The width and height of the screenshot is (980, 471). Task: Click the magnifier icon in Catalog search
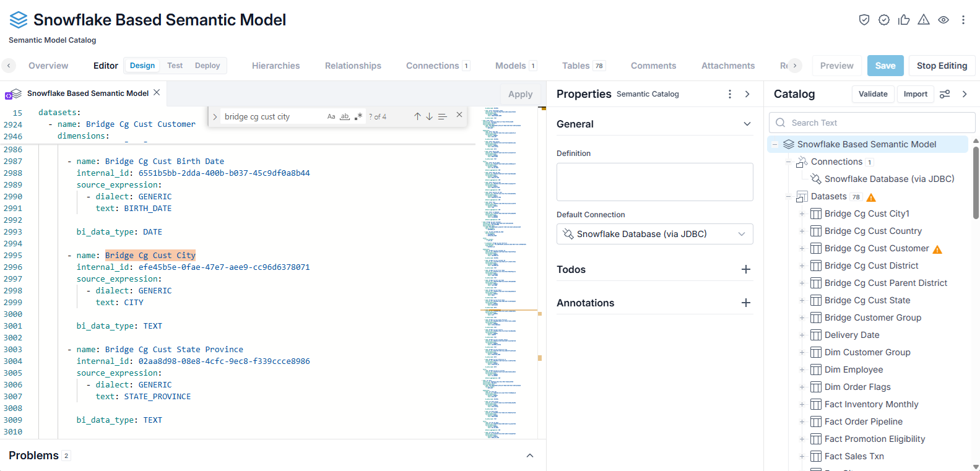point(781,123)
